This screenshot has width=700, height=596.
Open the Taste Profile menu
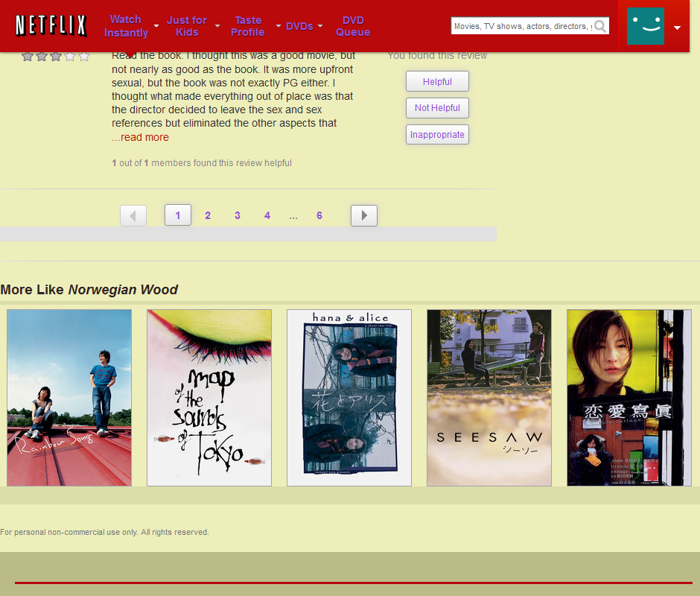(248, 26)
